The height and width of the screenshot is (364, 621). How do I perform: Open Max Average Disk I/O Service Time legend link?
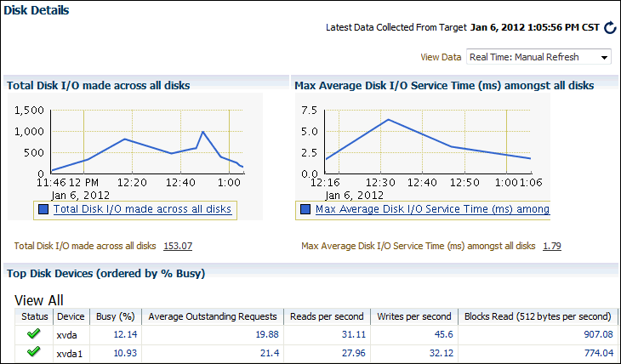(431, 209)
